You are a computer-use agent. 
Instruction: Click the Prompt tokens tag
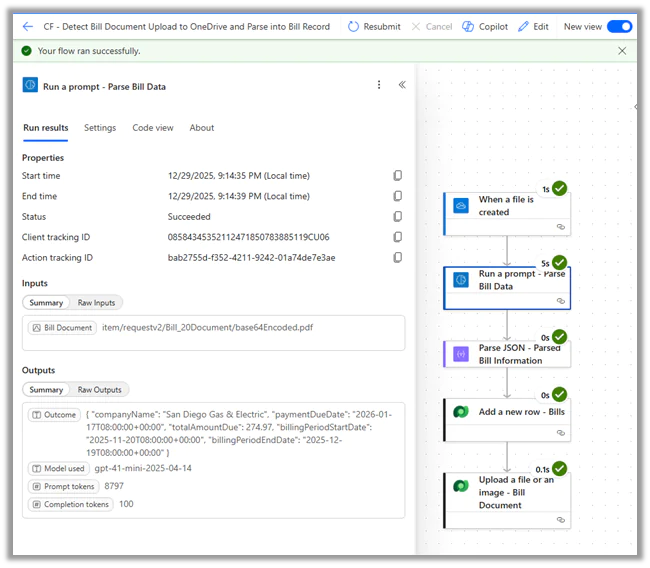(x=63, y=487)
